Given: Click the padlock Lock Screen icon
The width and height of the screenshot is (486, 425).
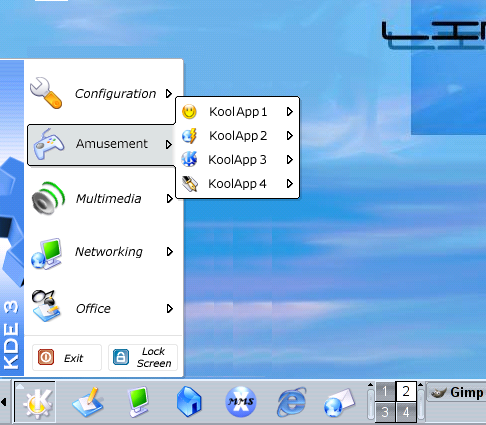Looking at the screenshot, I should 121,357.
